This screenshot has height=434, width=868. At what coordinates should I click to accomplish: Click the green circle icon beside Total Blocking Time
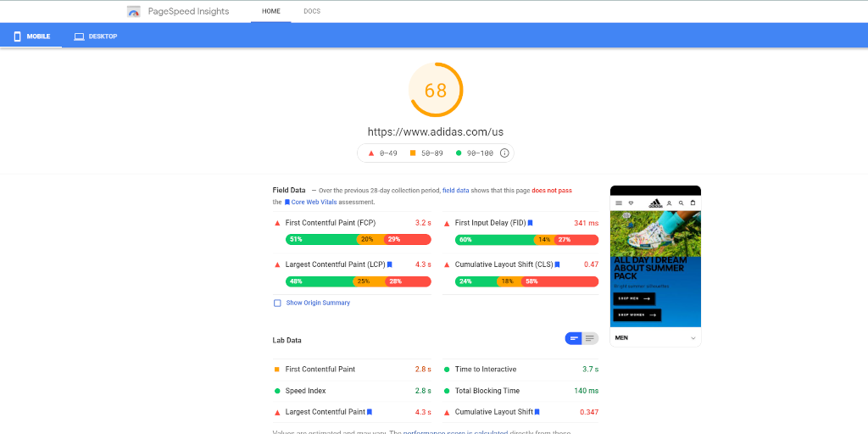point(447,391)
